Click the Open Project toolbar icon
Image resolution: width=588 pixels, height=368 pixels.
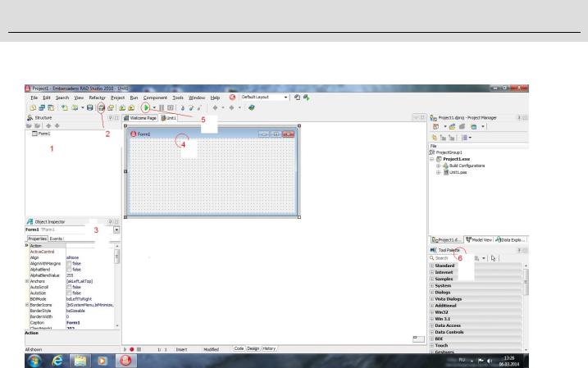point(111,108)
